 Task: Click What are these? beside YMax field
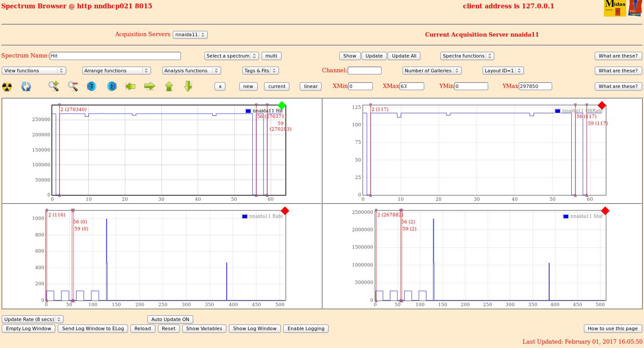pyautogui.click(x=618, y=86)
